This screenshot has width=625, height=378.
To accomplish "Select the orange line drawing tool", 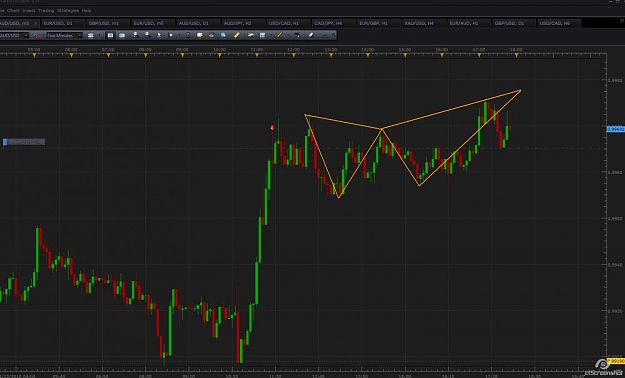I will pyautogui.click(x=279, y=35).
